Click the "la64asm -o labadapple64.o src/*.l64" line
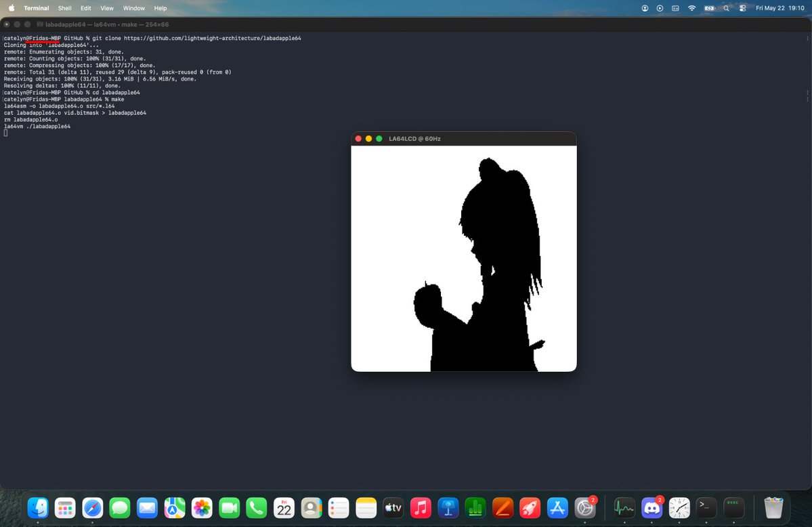The image size is (812, 527). tap(59, 106)
